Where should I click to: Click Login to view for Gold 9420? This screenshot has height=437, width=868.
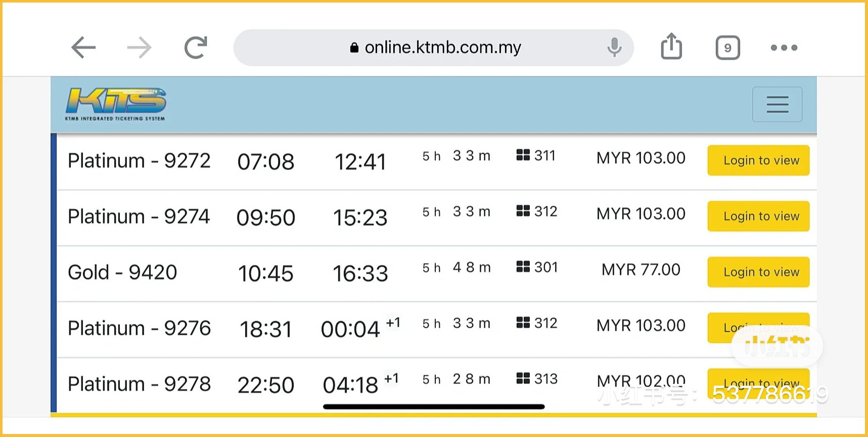[758, 272]
